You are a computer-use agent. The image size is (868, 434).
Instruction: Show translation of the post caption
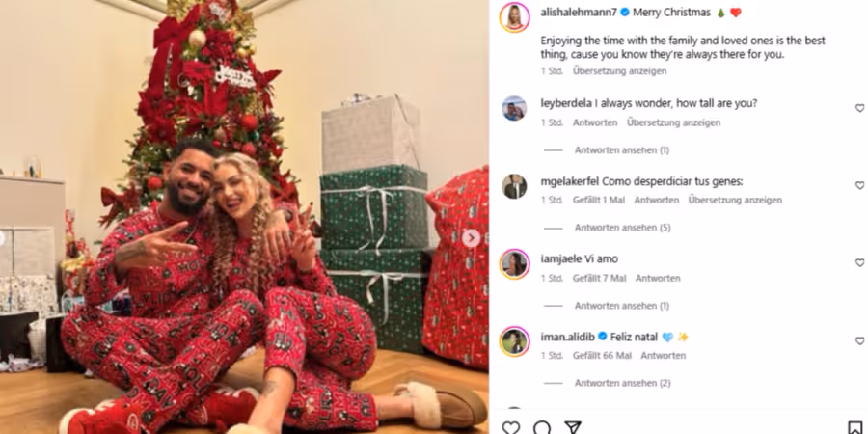(619, 70)
